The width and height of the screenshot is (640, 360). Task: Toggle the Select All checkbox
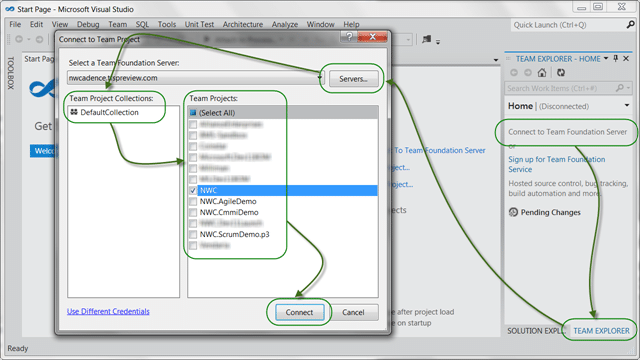point(193,113)
